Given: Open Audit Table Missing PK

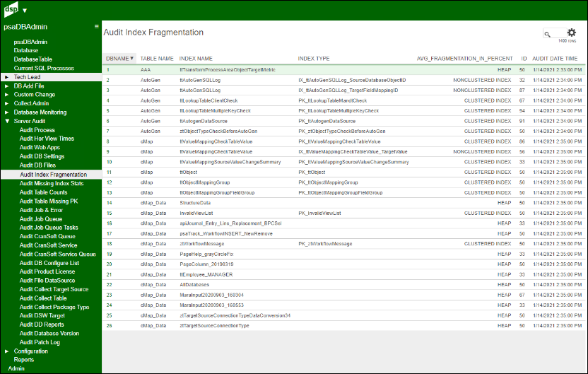Looking at the screenshot, I should (49, 201).
